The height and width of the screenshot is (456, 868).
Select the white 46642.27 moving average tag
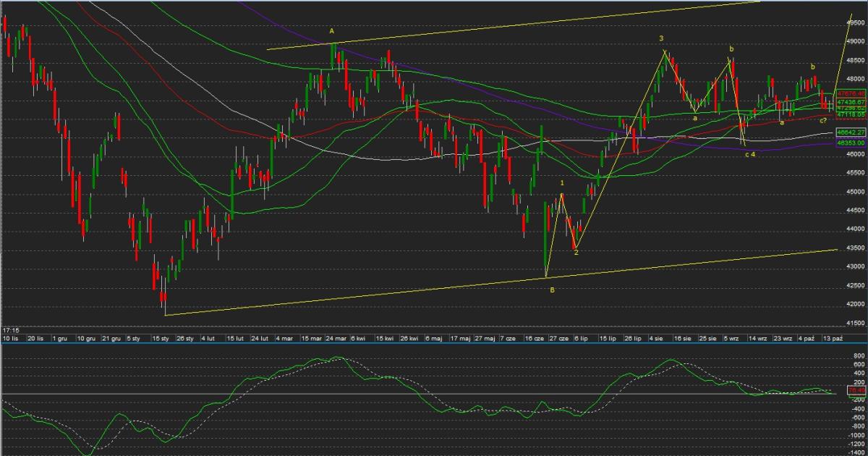point(850,132)
